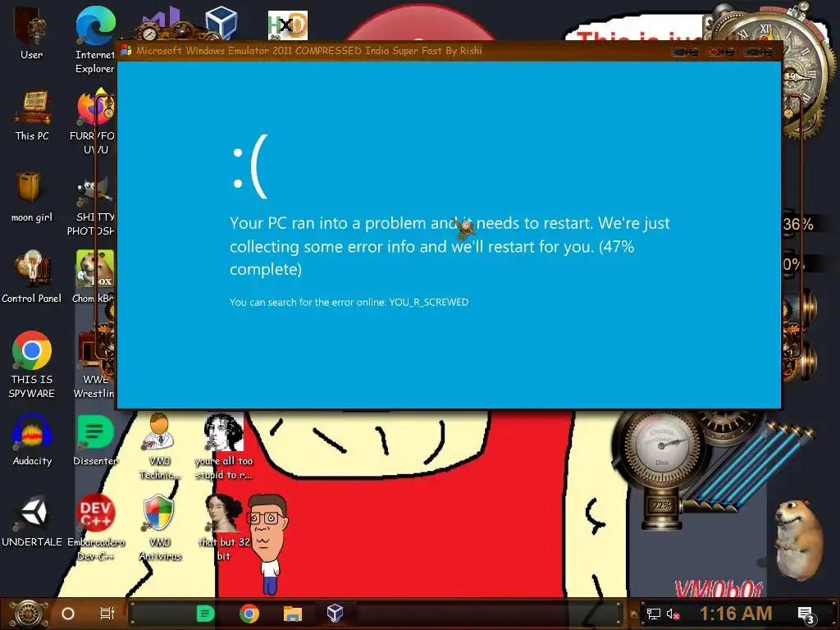Click the steampunk Start button
The width and height of the screenshot is (840, 630).
[x=30, y=614]
